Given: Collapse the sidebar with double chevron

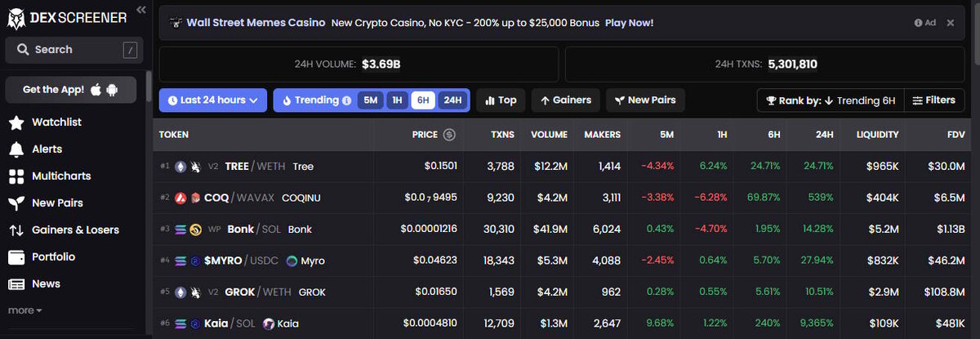Looking at the screenshot, I should point(141,10).
